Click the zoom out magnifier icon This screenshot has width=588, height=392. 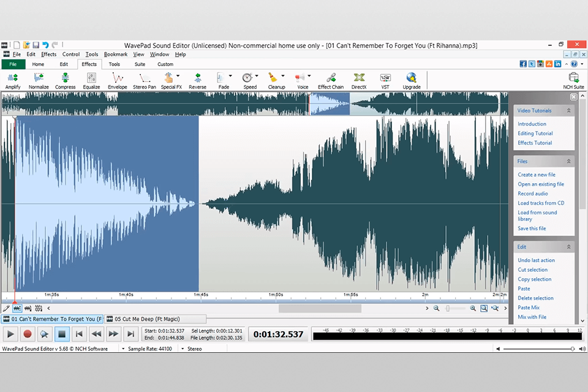(436, 308)
